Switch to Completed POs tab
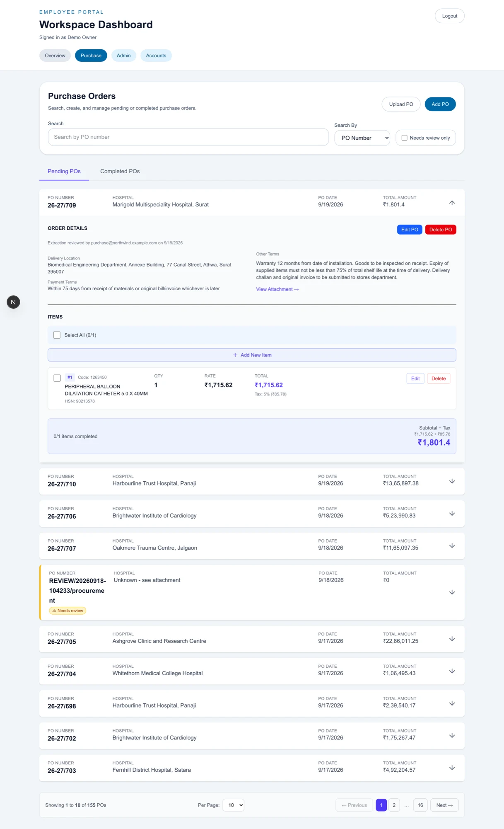The image size is (504, 829). (x=120, y=171)
